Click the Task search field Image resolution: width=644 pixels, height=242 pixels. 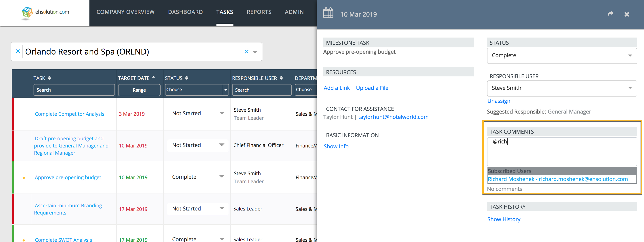tap(74, 90)
